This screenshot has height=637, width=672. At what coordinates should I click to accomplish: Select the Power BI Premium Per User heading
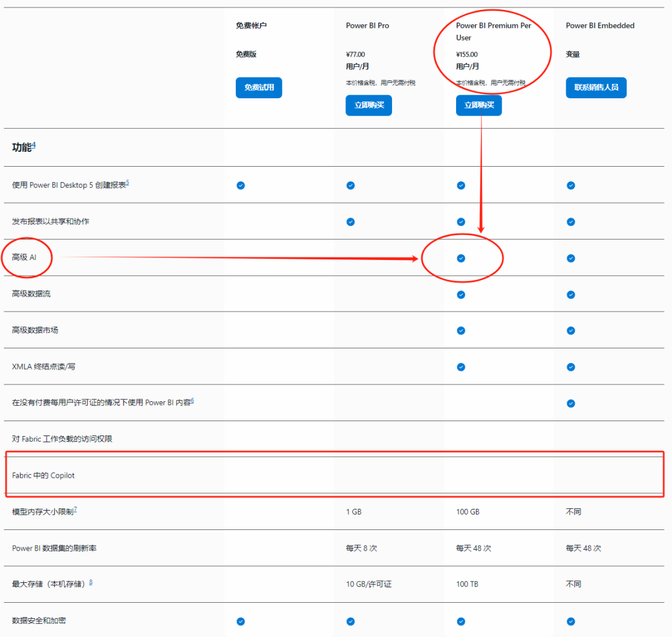pos(493,32)
